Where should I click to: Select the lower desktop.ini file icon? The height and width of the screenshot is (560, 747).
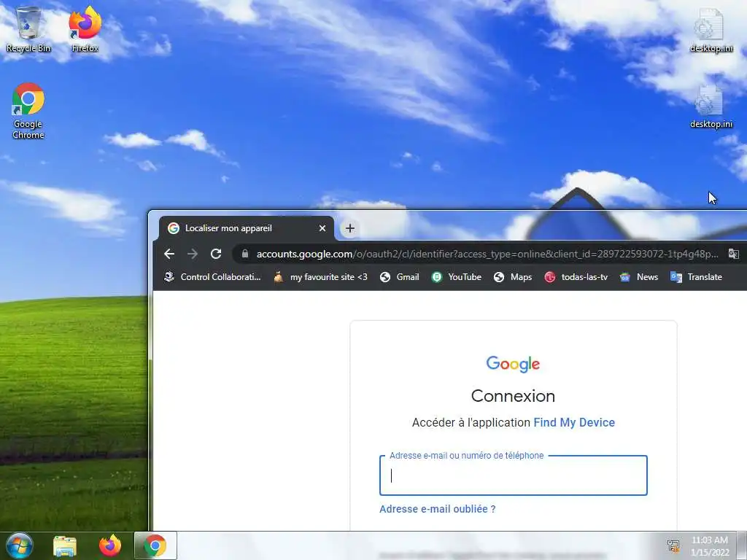point(711,106)
